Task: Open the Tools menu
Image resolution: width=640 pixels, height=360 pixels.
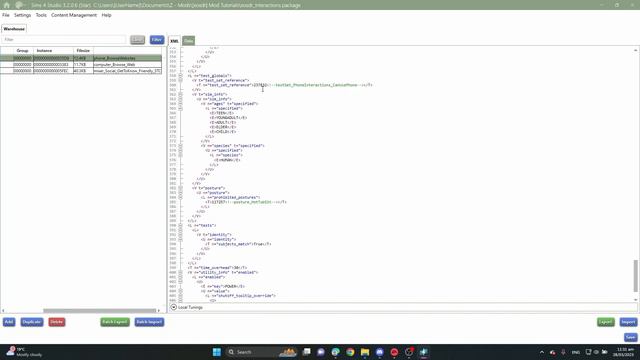Action: coord(41,15)
